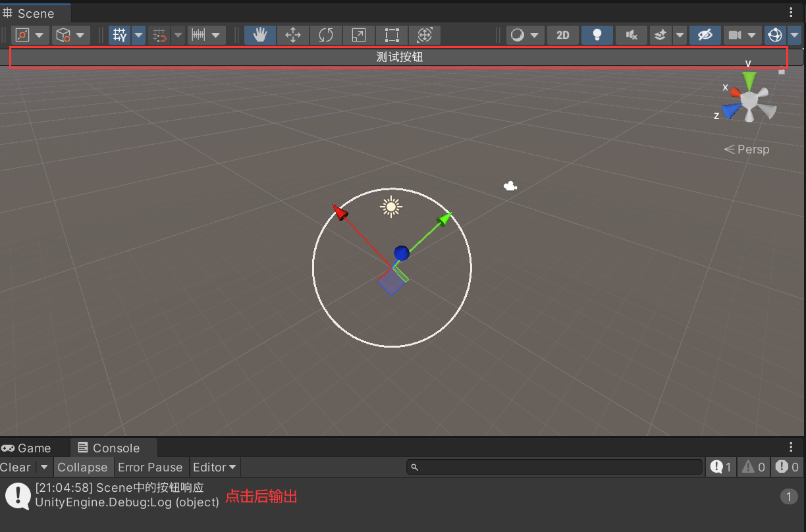Select the Hand (View) tool
The height and width of the screenshot is (532, 806).
pyautogui.click(x=260, y=35)
